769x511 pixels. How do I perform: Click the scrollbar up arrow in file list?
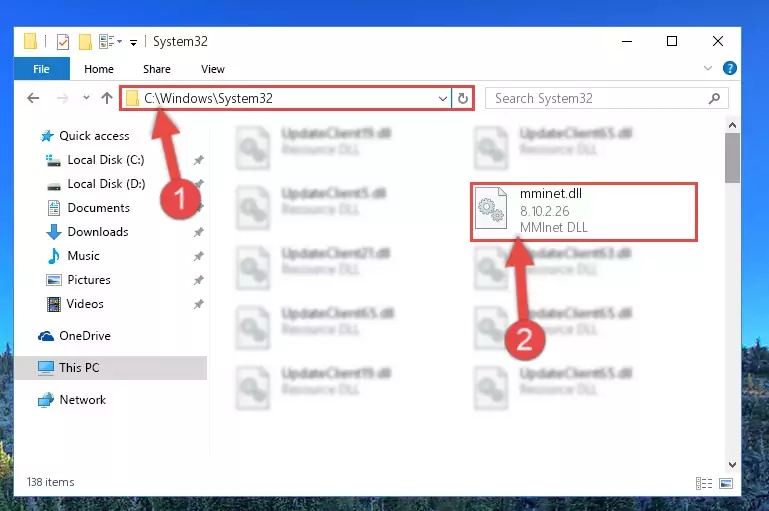click(732, 125)
